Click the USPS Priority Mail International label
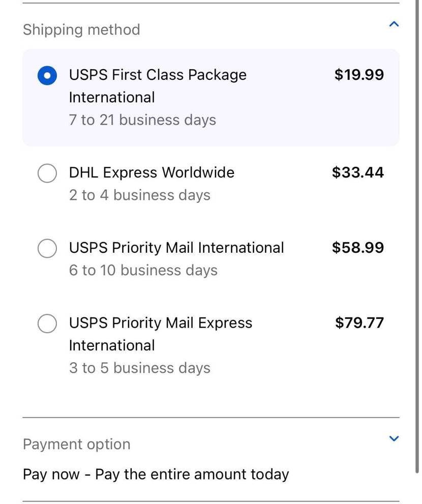 176,248
